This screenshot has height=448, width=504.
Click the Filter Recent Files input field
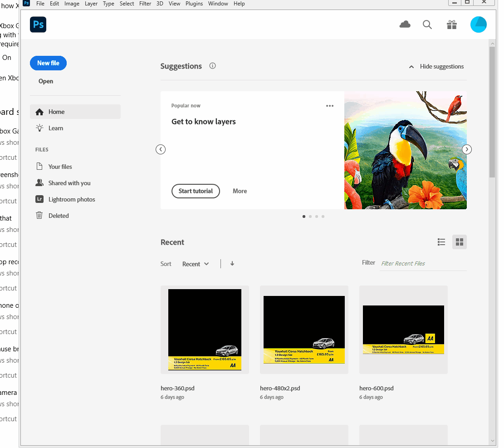423,264
